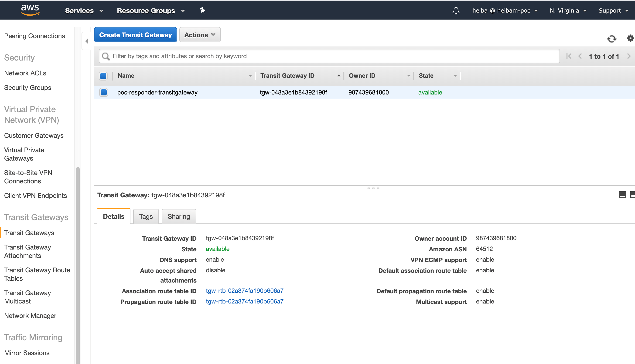Switch to the Tags tab
The image size is (635, 364).
(146, 216)
